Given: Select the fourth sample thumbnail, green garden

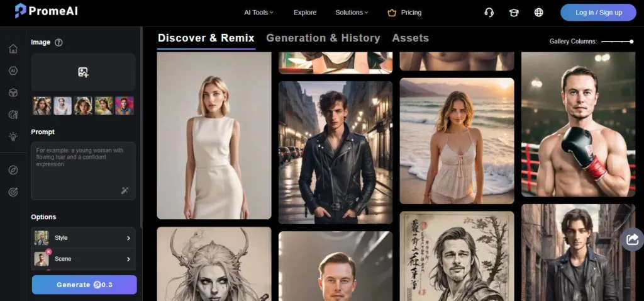Looking at the screenshot, I should point(104,106).
